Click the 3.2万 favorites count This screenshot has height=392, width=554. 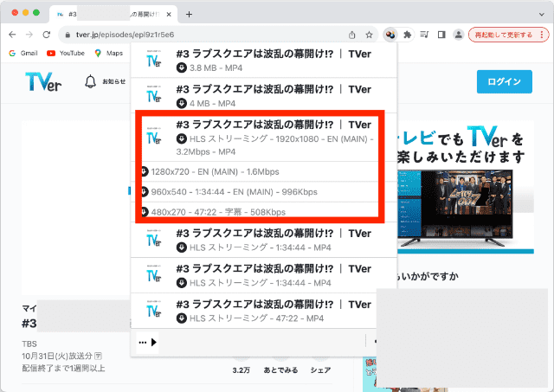(242, 370)
